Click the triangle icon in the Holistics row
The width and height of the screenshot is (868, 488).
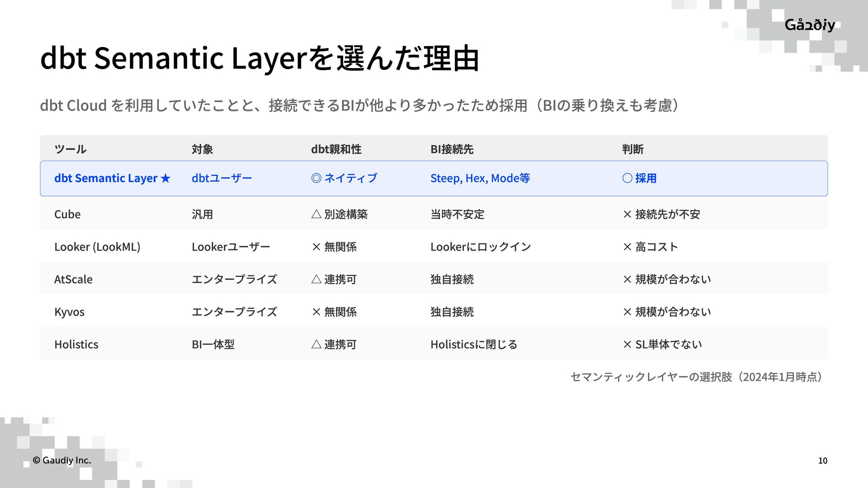click(x=316, y=345)
